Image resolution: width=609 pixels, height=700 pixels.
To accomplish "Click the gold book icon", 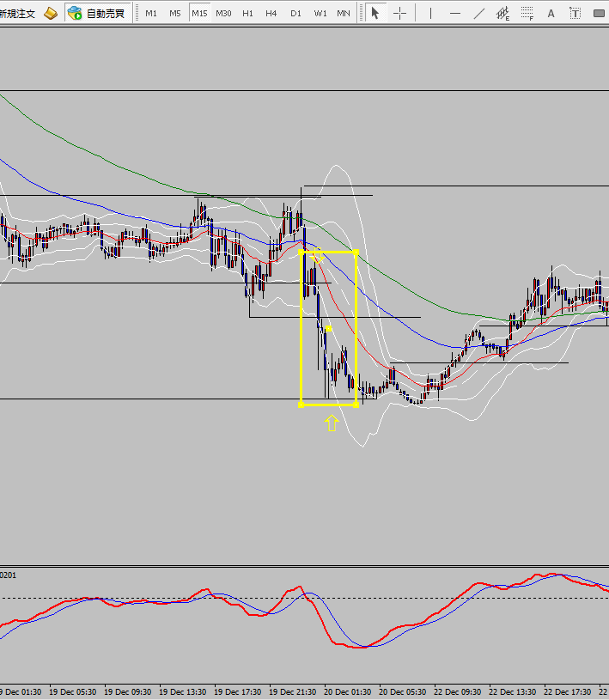I will (x=52, y=13).
